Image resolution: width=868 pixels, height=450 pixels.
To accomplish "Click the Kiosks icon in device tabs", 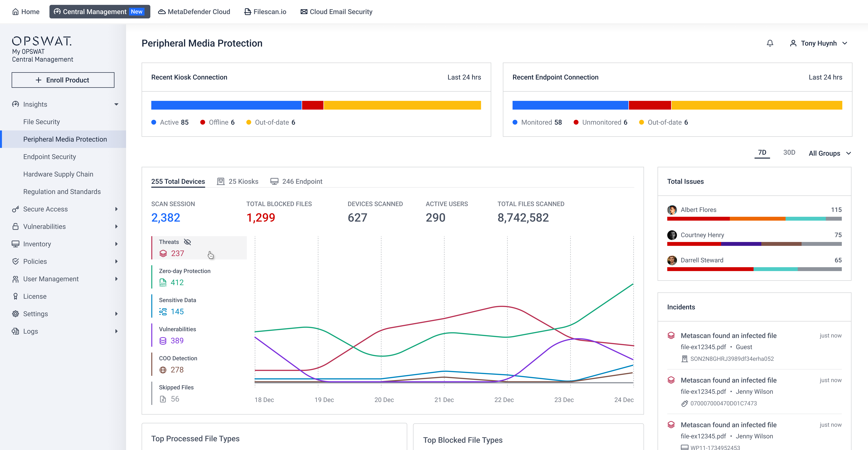I will [221, 181].
